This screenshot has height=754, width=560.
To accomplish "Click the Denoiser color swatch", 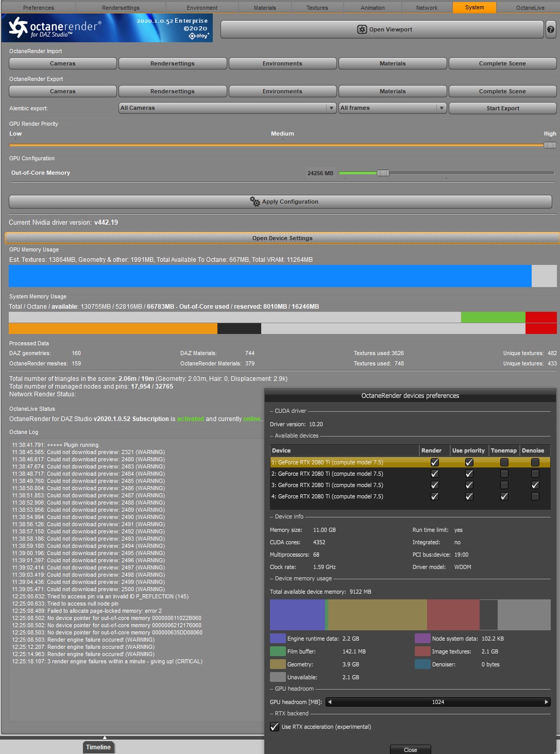I will coord(422,664).
